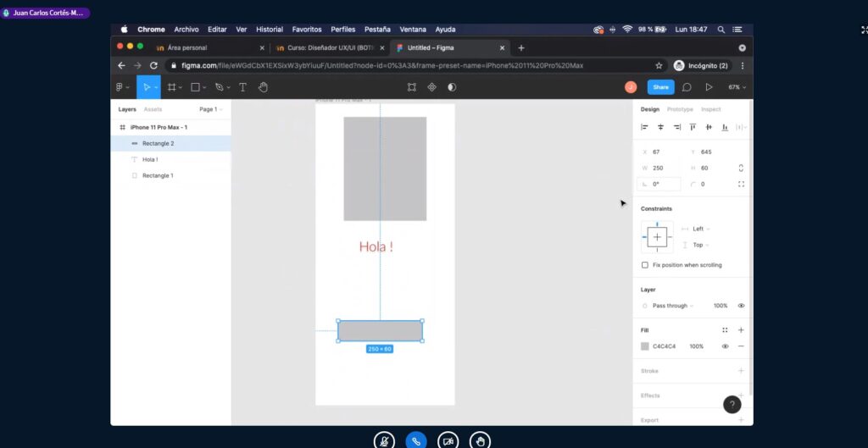
Task: Click the rotation 0° field
Action: coord(659,184)
